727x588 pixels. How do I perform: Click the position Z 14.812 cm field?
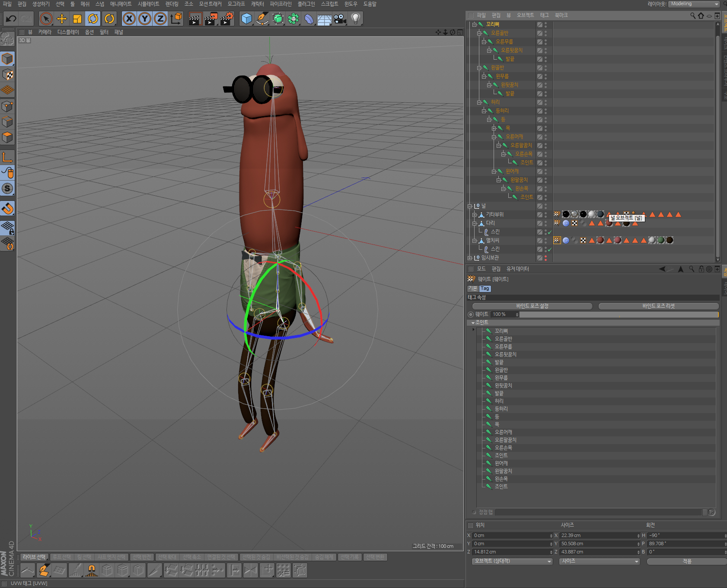pyautogui.click(x=513, y=552)
